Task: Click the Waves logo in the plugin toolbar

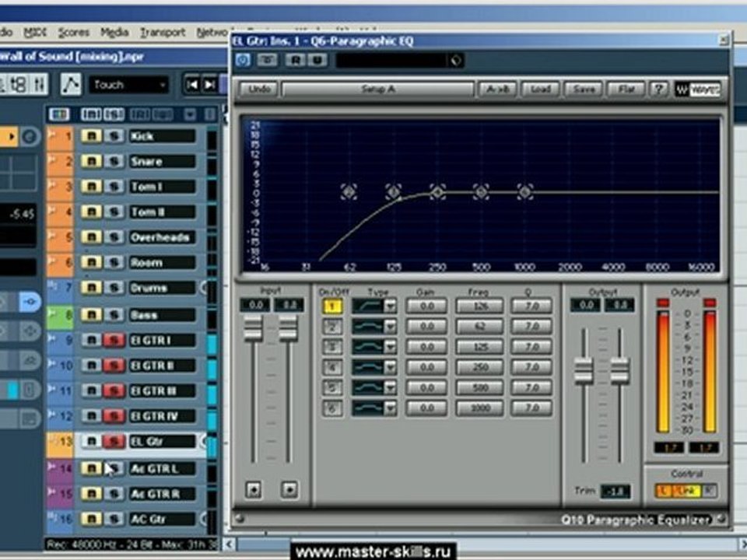Action: click(697, 89)
